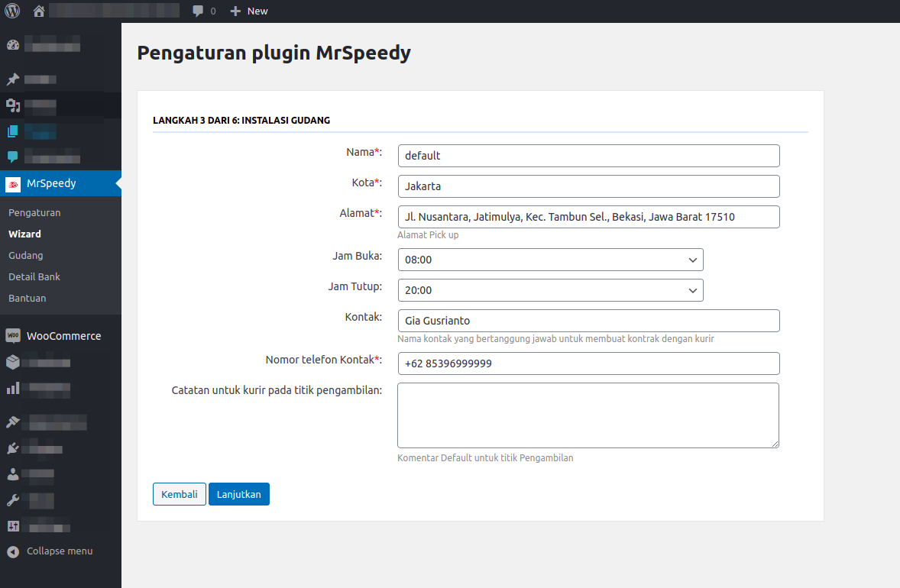Click the settings sliders icon
This screenshot has height=588, width=900.
click(x=13, y=525)
